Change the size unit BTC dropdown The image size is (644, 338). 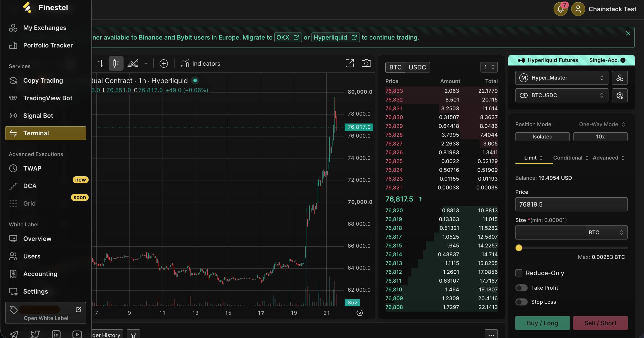[x=606, y=232]
